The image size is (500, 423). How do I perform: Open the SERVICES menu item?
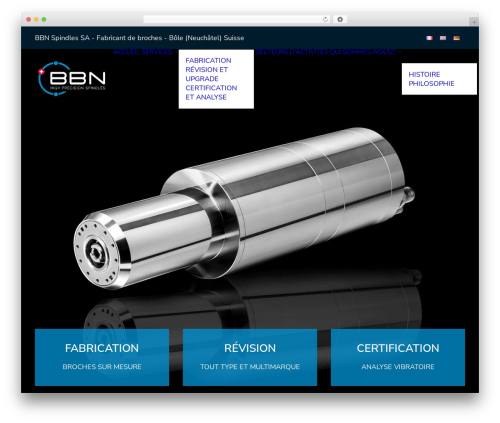pos(157,52)
